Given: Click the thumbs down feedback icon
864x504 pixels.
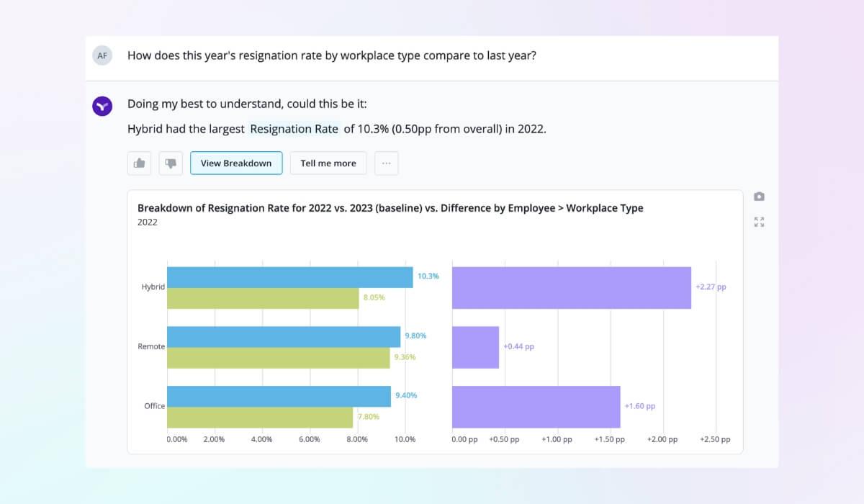Looking at the screenshot, I should (171, 163).
